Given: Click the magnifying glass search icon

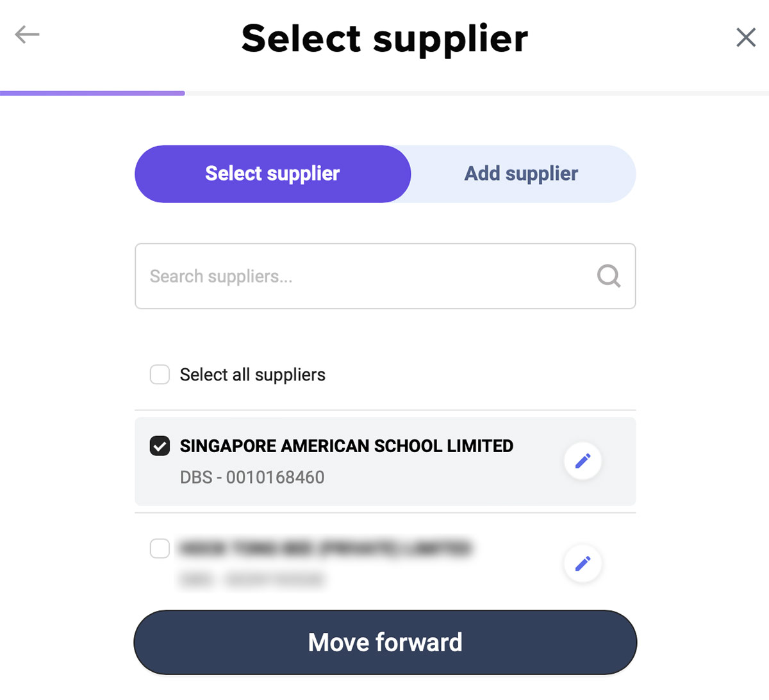Looking at the screenshot, I should pos(608,276).
